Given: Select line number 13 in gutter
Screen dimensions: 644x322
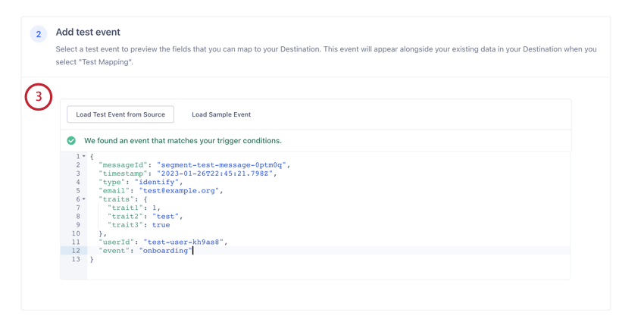Looking at the screenshot, I should point(76,259).
